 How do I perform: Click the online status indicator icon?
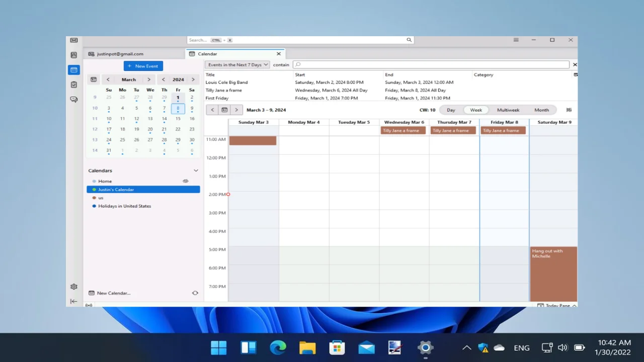[89, 305]
